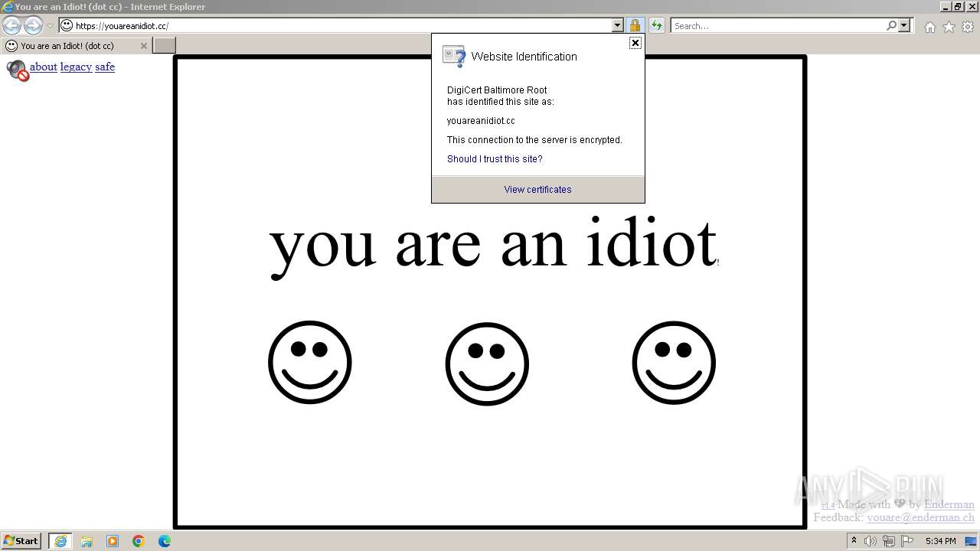Click the v1.4 version link
The height and width of the screenshot is (551, 980).
828,505
